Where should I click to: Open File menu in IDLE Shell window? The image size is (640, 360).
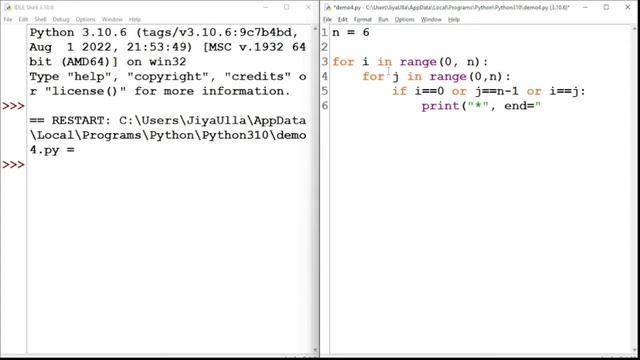pos(8,19)
